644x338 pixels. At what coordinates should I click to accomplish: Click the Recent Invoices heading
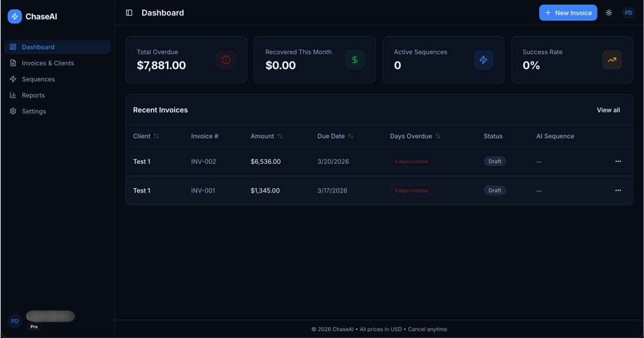[160, 110]
